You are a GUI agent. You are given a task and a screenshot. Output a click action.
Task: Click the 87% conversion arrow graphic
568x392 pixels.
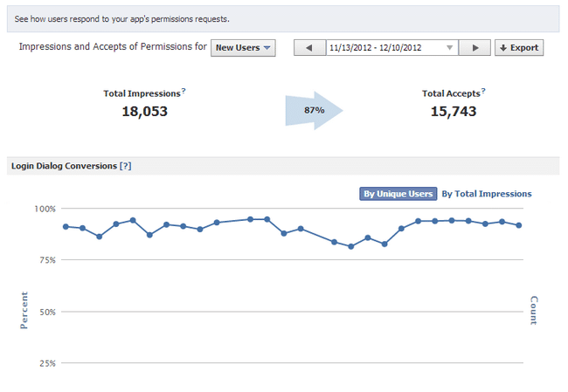pos(314,111)
